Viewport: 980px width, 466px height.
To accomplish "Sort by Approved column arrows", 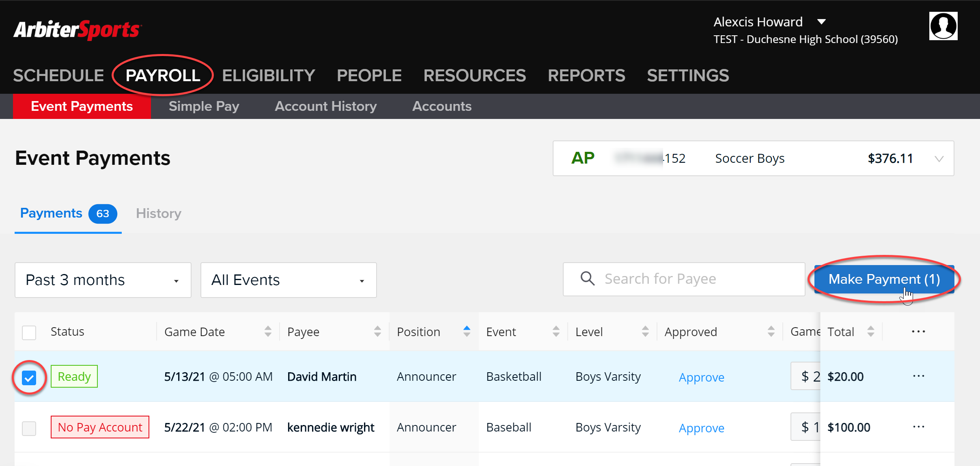I will click(771, 332).
